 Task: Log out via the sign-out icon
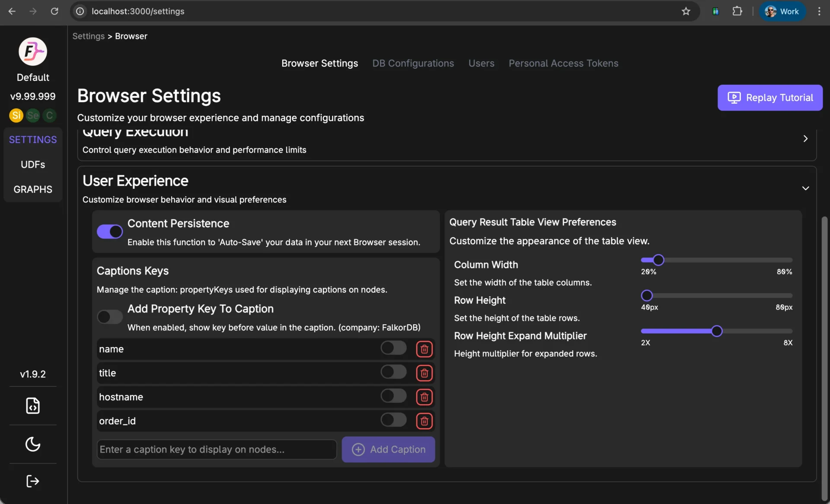click(32, 481)
